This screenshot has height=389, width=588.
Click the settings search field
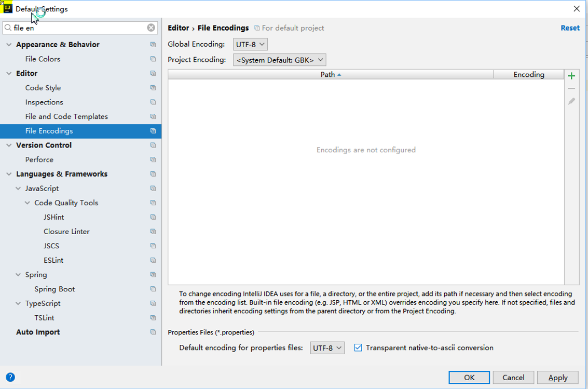[x=79, y=28]
